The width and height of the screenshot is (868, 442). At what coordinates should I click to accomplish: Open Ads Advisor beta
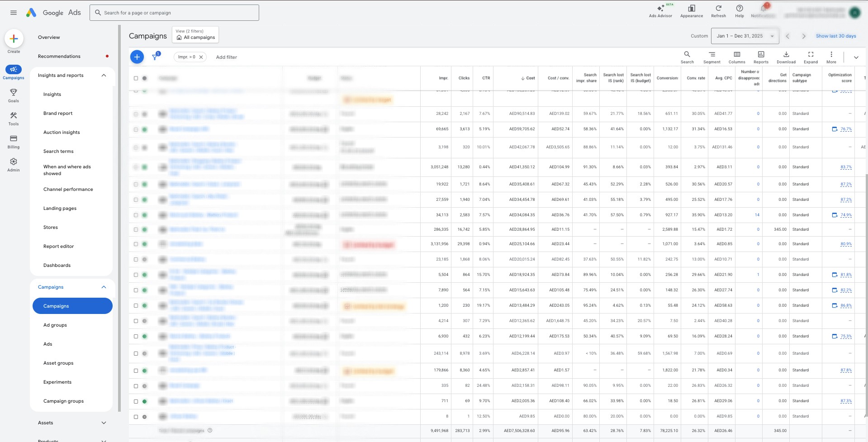(660, 11)
